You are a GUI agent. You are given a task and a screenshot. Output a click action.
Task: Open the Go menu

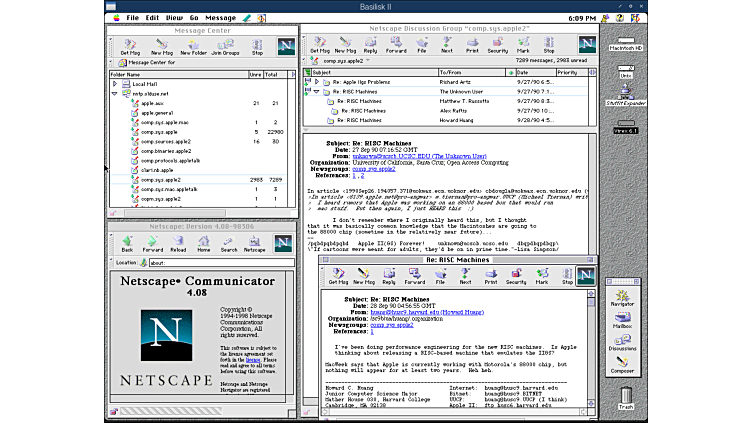pos(195,17)
